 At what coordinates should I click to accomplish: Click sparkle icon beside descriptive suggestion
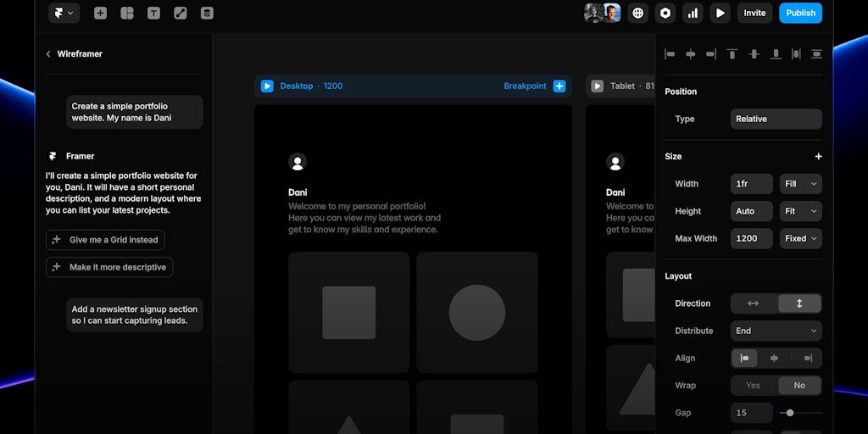pyautogui.click(x=56, y=267)
